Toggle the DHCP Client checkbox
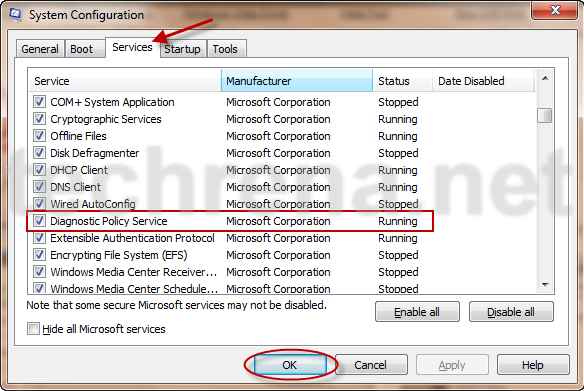Image resolution: width=584 pixels, height=391 pixels. click(x=39, y=170)
